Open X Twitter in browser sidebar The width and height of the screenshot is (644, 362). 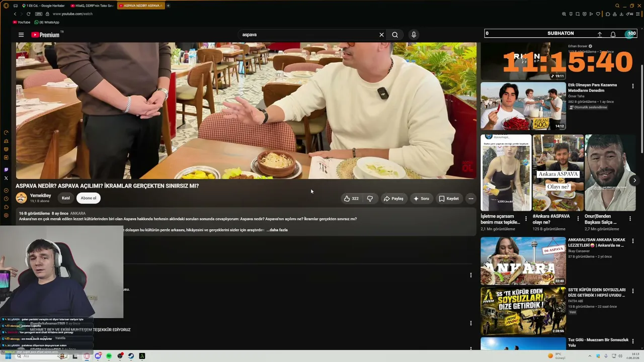pyautogui.click(x=6, y=178)
